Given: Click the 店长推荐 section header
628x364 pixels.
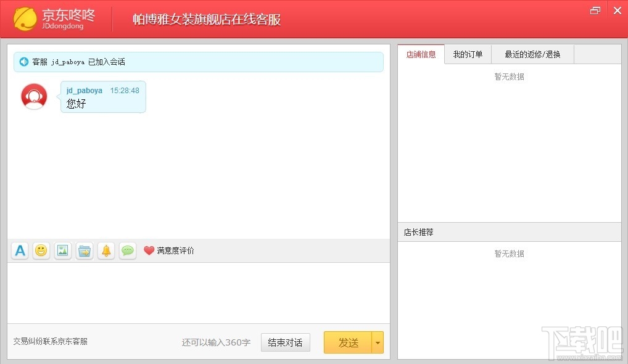Looking at the screenshot, I should tap(510, 232).
